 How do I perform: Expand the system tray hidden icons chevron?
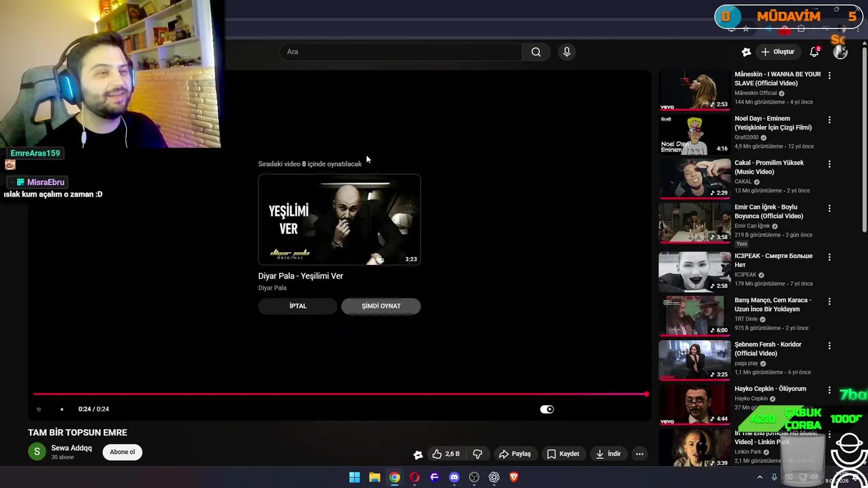[759, 478]
